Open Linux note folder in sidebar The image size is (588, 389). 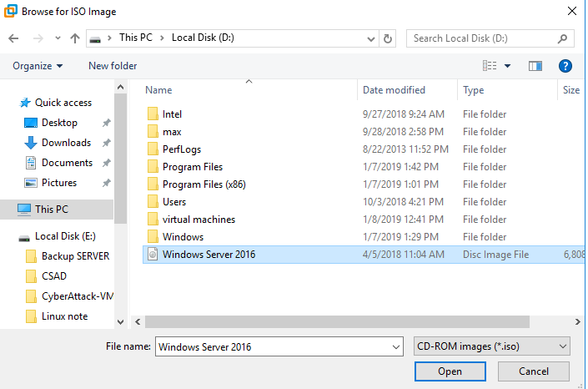tap(64, 316)
